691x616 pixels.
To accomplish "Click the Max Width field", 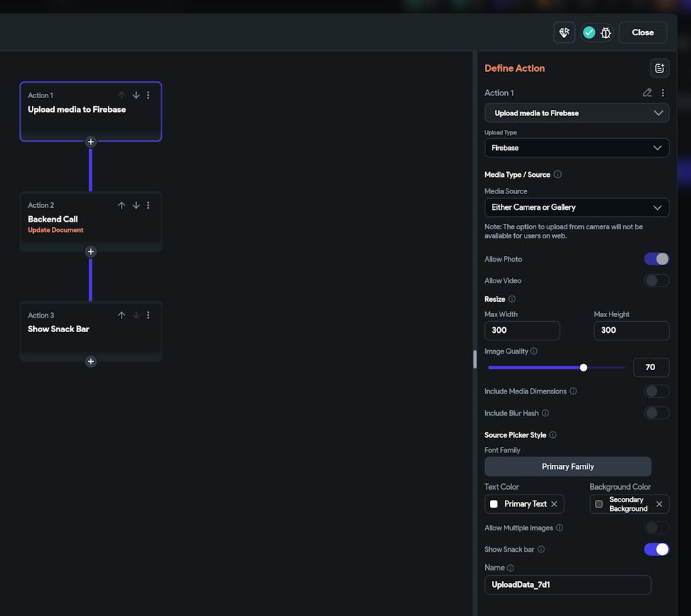I will pyautogui.click(x=522, y=330).
